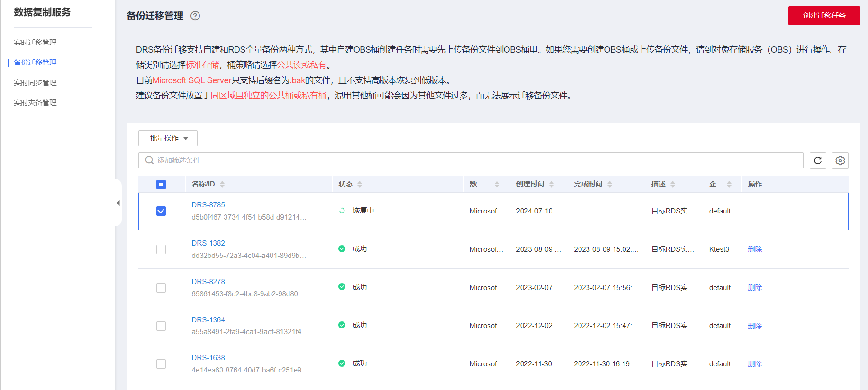Sort by 数... column arrows
The image size is (868, 390).
497,184
